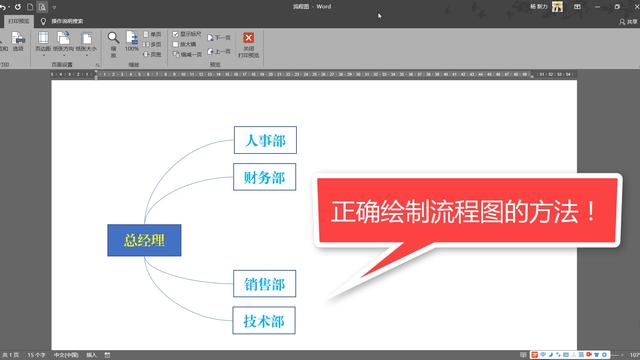Click the Redo circular arrow icon
Screen dimensions: 640x360
click(x=18, y=7)
